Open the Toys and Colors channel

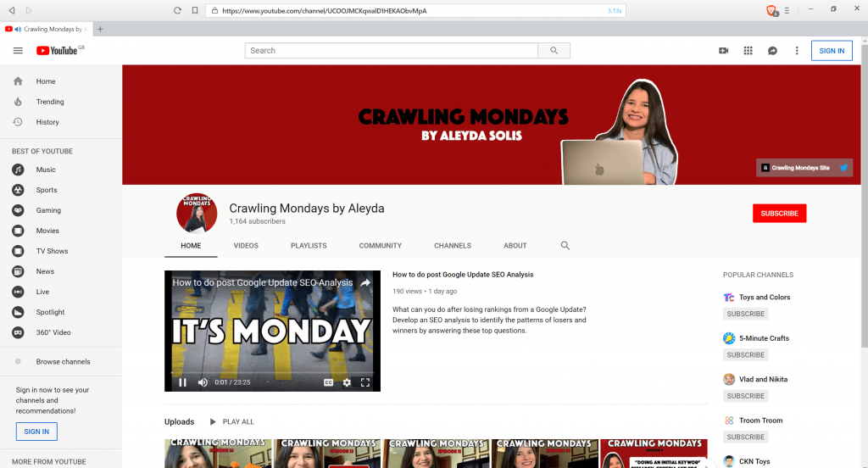765,298
